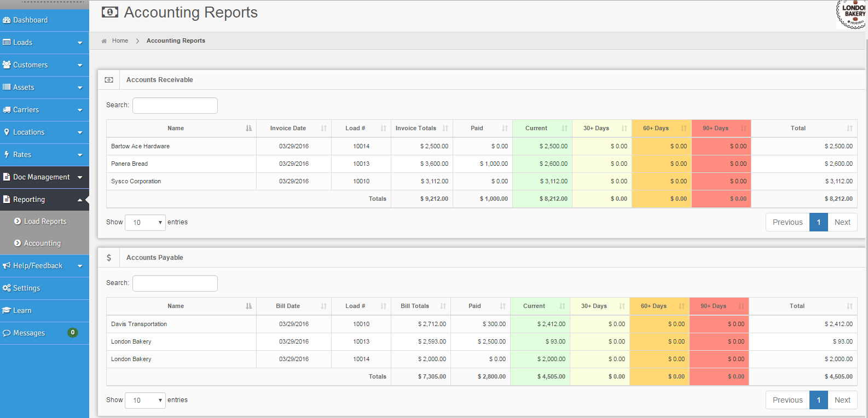868x418 pixels.
Task: Collapse the Reporting sidebar section
Action: click(x=44, y=200)
